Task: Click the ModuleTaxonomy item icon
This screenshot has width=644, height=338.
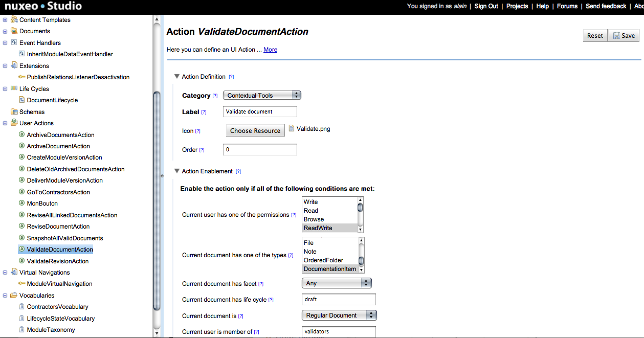Action: (x=21, y=329)
